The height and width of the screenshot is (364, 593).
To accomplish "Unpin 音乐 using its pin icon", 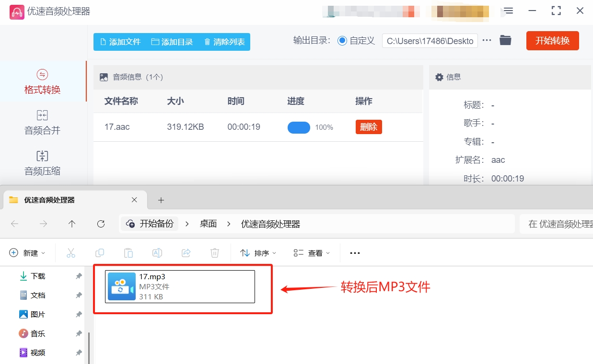I will (x=79, y=334).
